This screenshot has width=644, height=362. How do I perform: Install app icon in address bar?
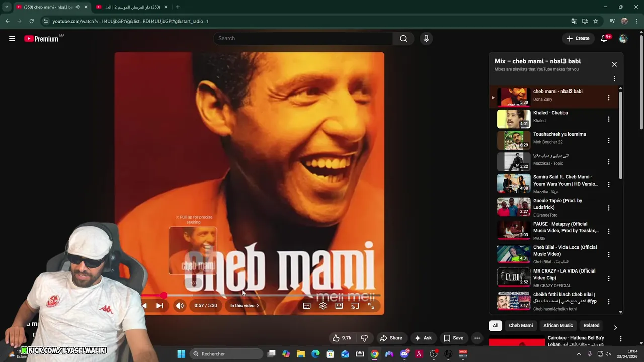[x=585, y=21]
